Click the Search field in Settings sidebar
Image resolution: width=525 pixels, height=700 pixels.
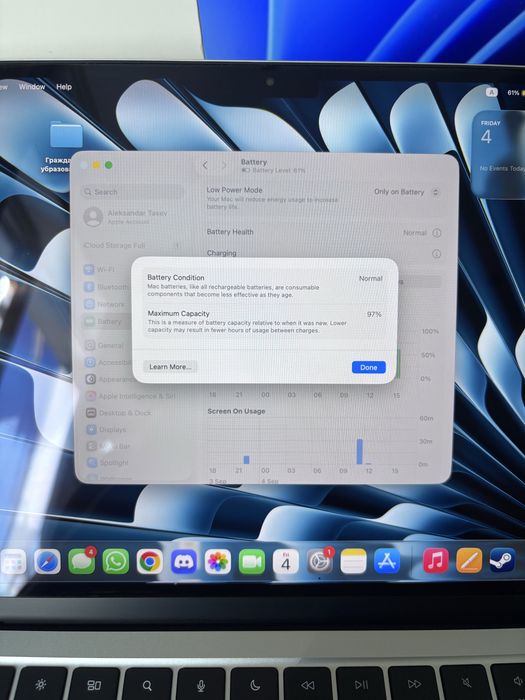tap(133, 192)
